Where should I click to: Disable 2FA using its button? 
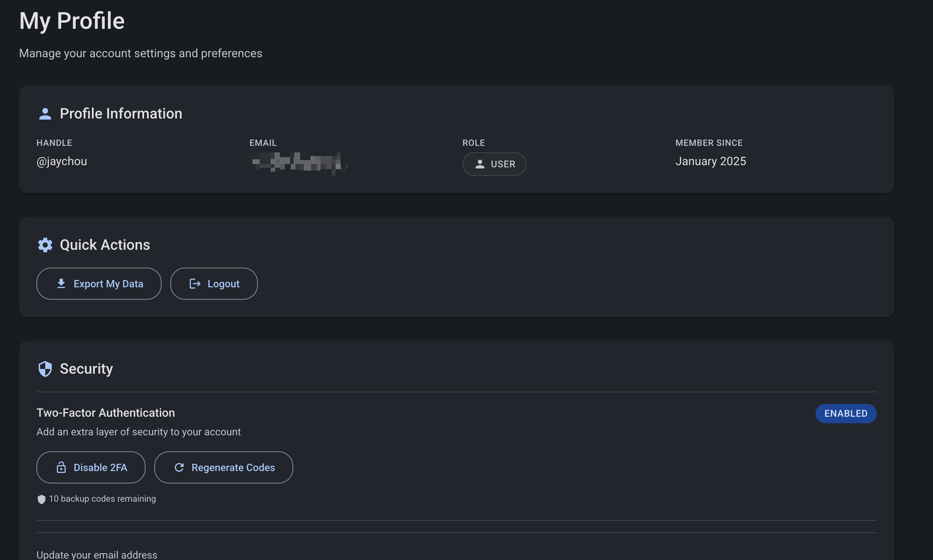(x=91, y=467)
